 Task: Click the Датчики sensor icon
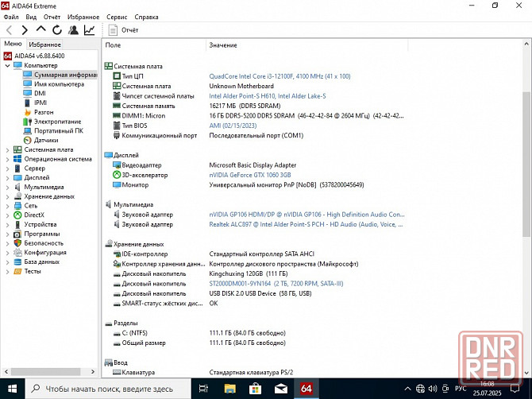(28, 140)
